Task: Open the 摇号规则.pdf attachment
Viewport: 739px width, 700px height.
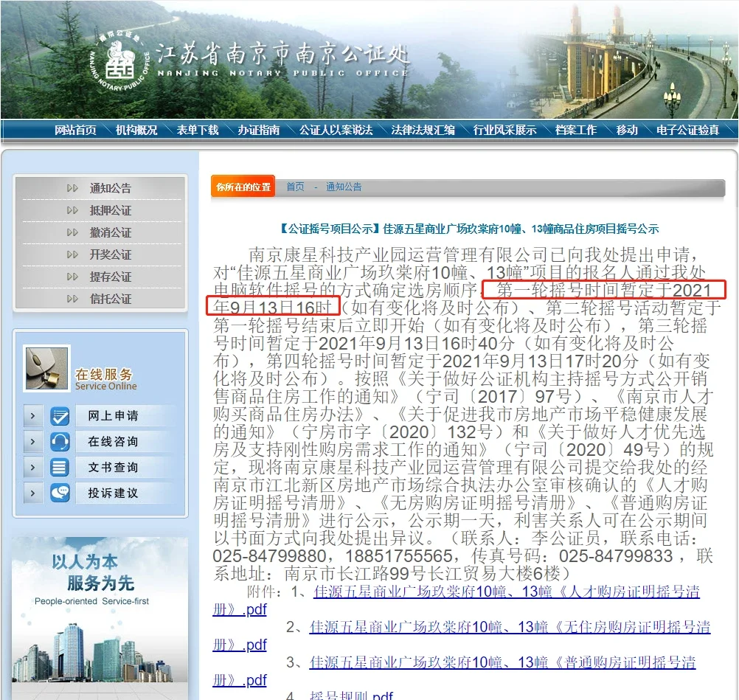Action: [x=351, y=695]
